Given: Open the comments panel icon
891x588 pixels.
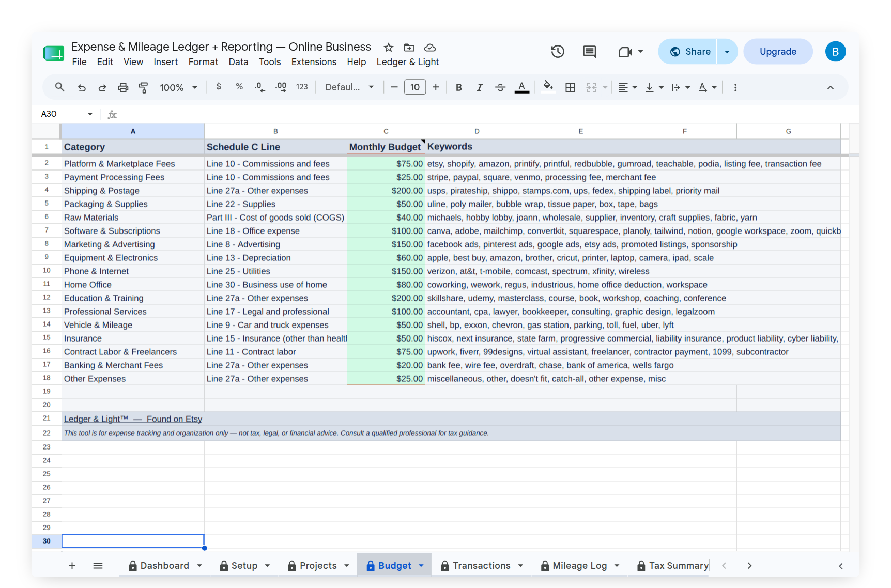Looking at the screenshot, I should pos(589,52).
